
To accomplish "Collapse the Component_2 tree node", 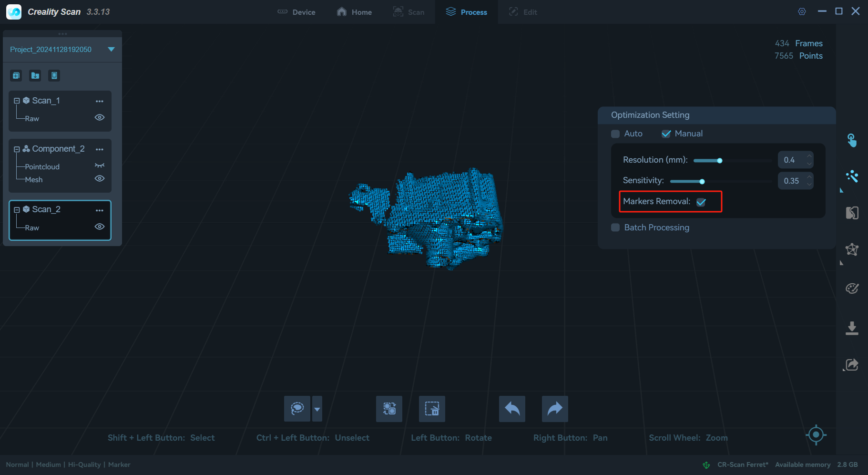I will [x=17, y=149].
